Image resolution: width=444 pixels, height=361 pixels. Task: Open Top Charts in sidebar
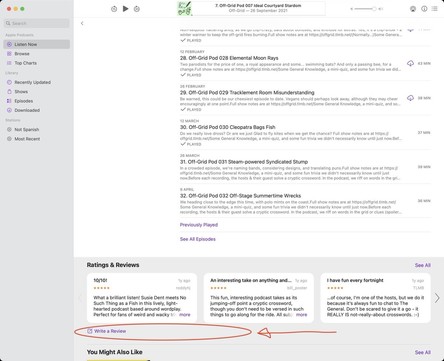click(25, 63)
